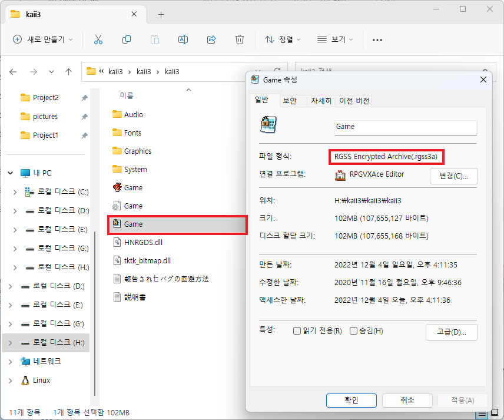
Task: Switch to the 자세히 tab
Action: 321,101
